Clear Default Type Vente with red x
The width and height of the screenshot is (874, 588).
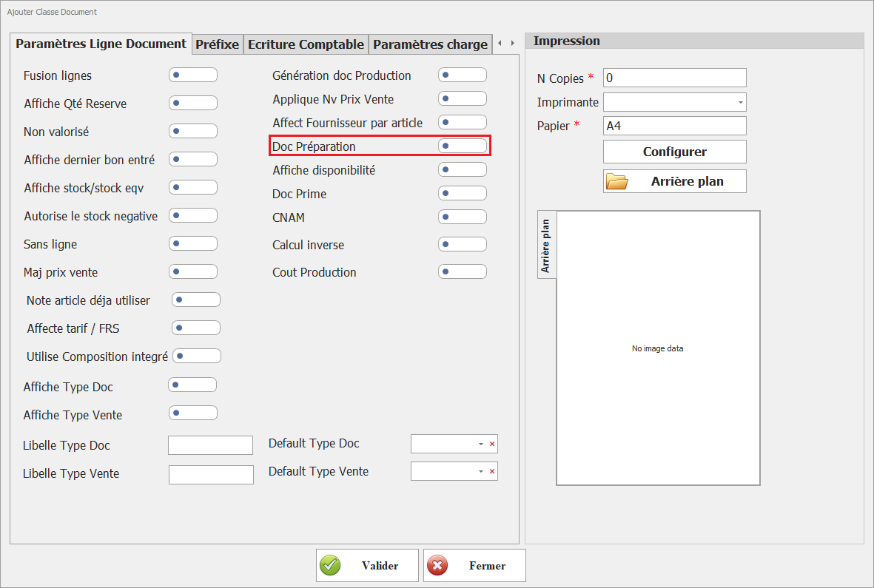coord(492,471)
